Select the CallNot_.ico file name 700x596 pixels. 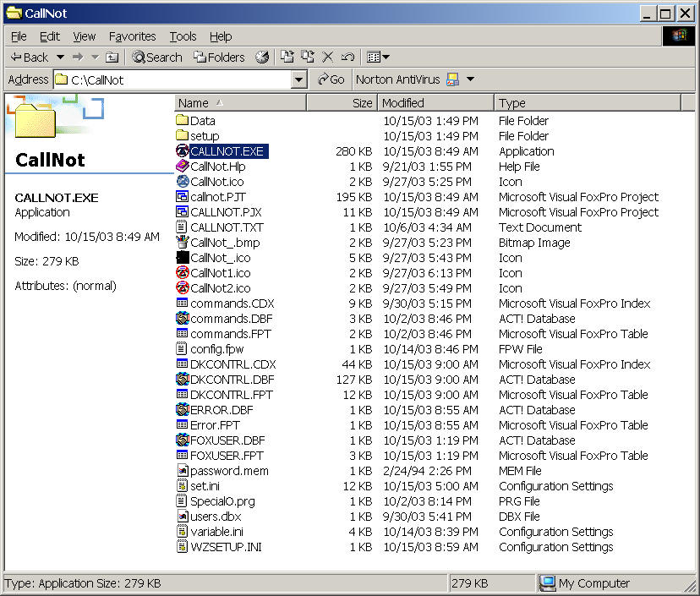click(221, 258)
